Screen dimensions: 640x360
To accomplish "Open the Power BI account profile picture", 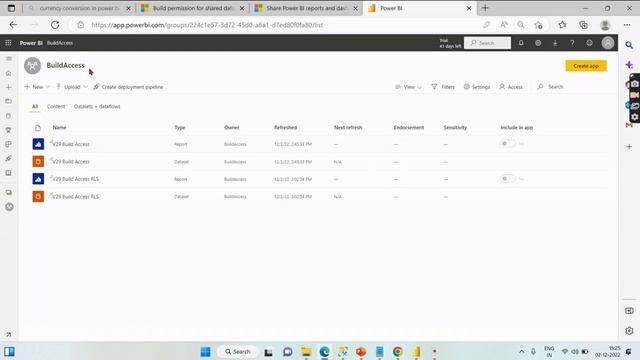I will (608, 43).
